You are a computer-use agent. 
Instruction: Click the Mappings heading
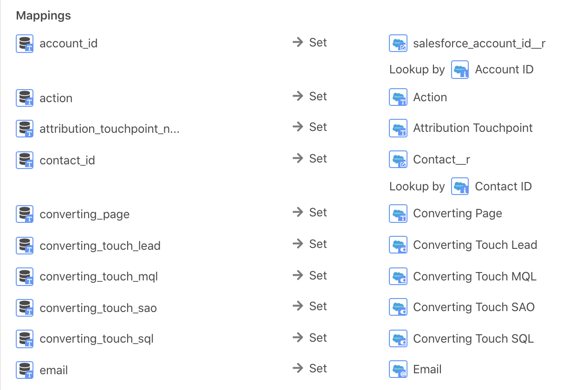click(44, 16)
